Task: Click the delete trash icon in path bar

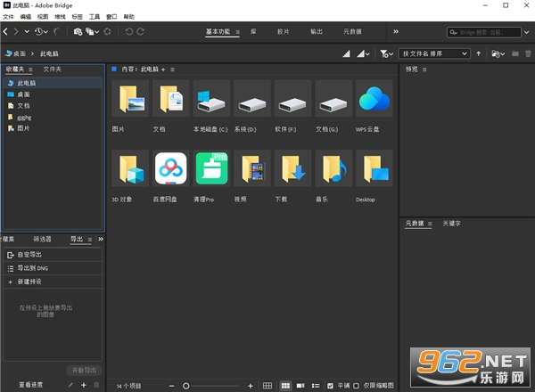Action: pyautogui.click(x=528, y=53)
